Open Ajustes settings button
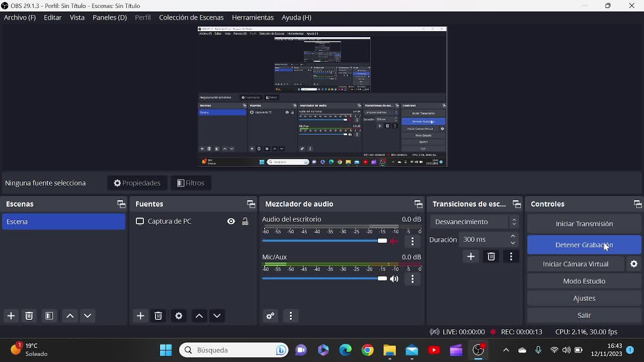This screenshot has width=644, height=362. click(x=584, y=298)
